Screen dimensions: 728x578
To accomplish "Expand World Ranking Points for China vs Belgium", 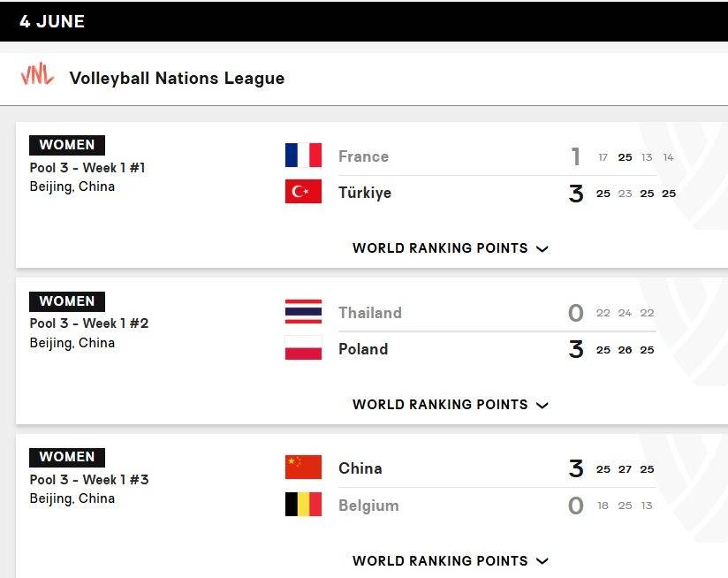I will pyautogui.click(x=451, y=561).
